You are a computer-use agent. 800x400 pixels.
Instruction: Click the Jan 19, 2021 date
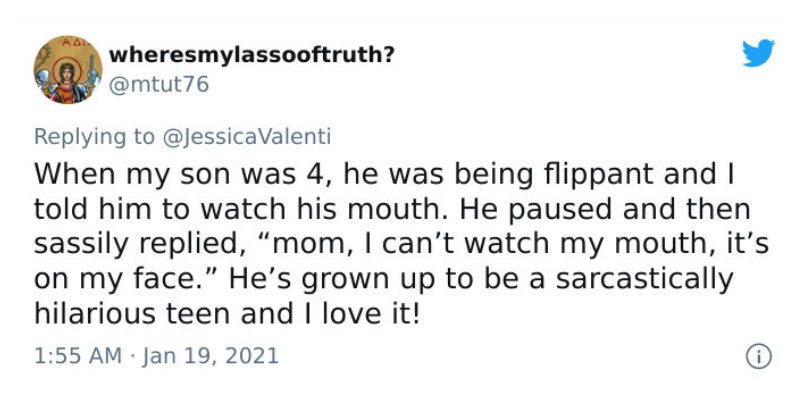pyautogui.click(x=208, y=356)
